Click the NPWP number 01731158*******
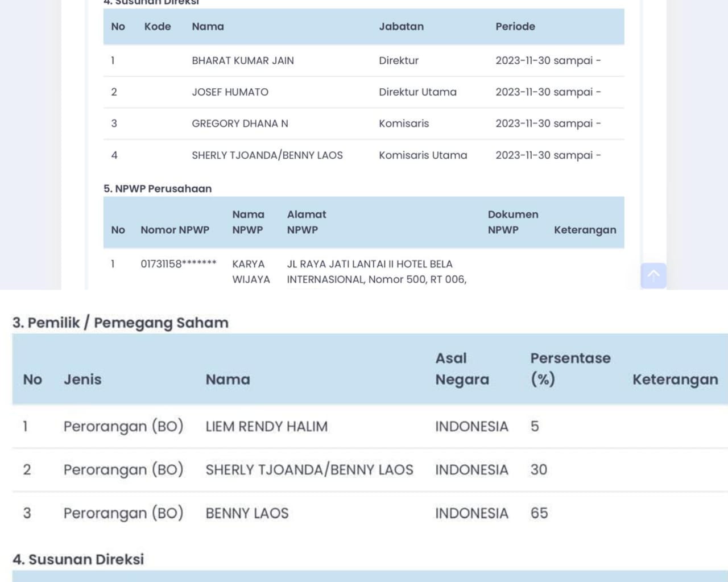 pyautogui.click(x=179, y=264)
